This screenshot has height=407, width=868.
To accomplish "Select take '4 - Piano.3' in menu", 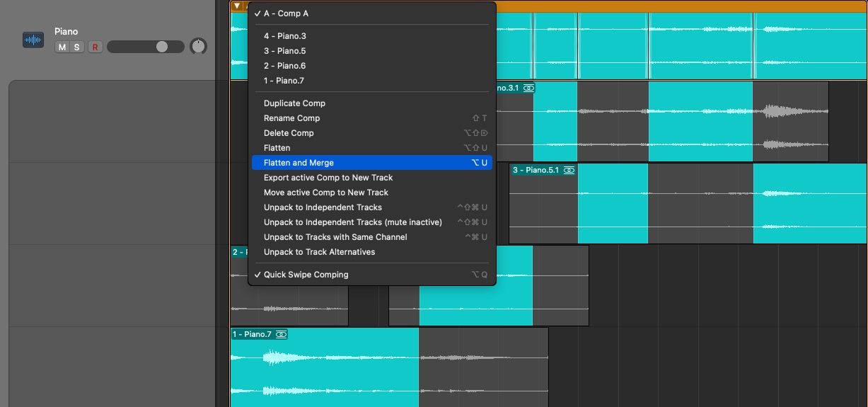I will (x=284, y=36).
